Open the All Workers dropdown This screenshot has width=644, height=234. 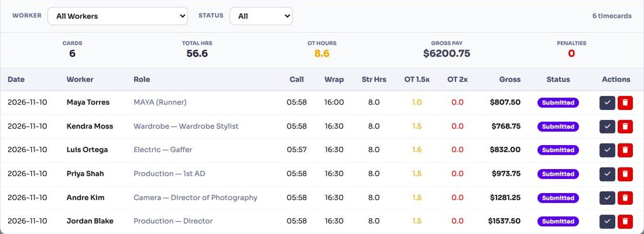coord(118,16)
